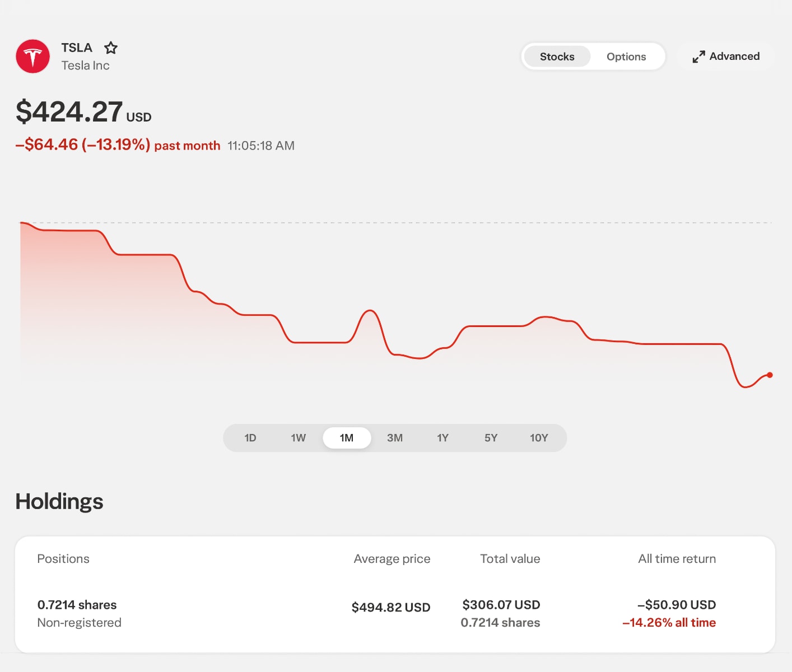Viewport: 792px width, 672px height.
Task: Click the Tesla Inc company name
Action: (85, 65)
